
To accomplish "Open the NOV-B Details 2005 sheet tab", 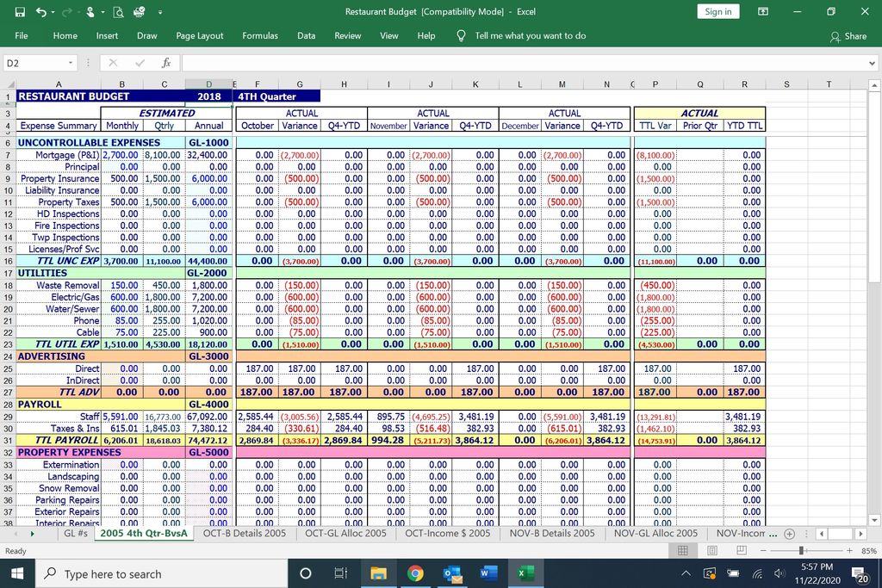I will (552, 534).
